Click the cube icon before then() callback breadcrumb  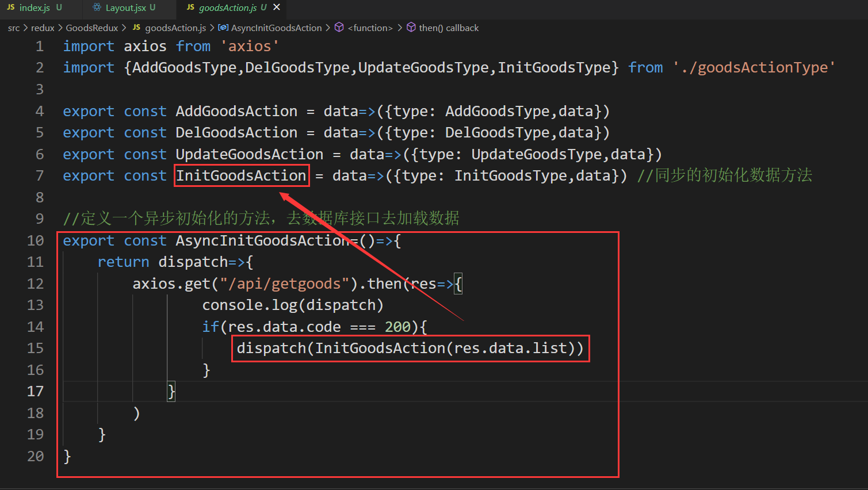pos(410,28)
